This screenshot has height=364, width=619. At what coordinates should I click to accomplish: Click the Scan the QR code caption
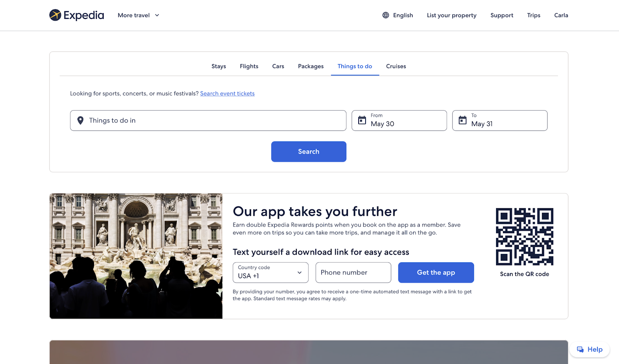(525, 274)
